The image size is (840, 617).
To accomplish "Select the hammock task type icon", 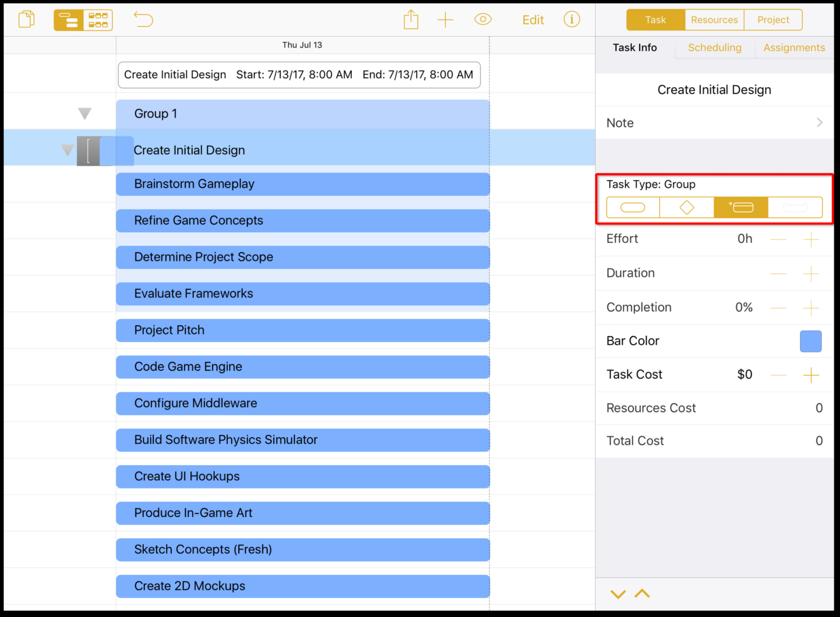I will (795, 207).
